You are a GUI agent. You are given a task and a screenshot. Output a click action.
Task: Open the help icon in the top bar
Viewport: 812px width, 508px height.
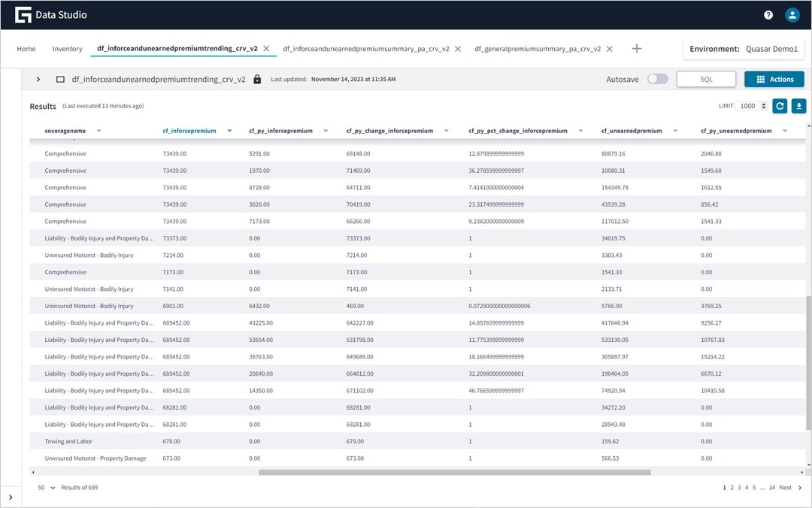tap(768, 14)
